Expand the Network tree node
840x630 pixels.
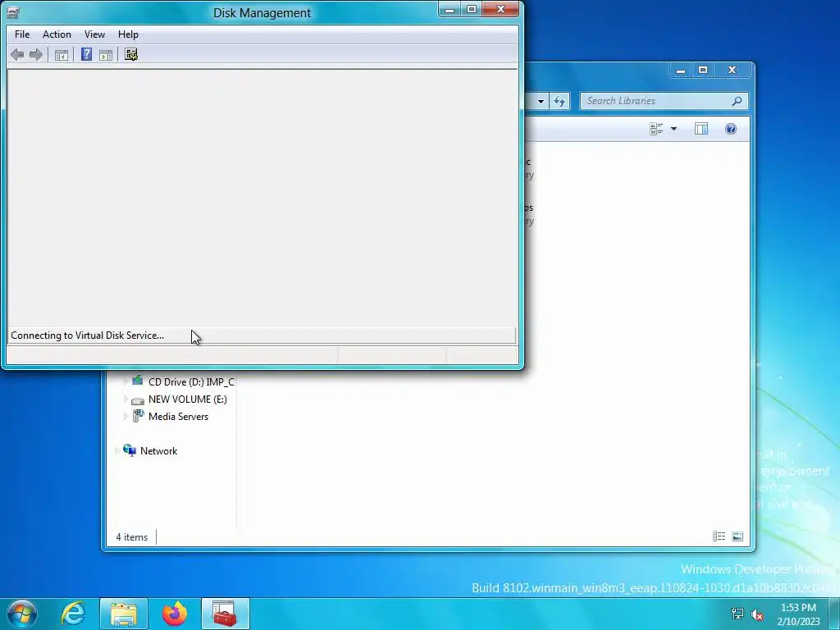click(117, 451)
